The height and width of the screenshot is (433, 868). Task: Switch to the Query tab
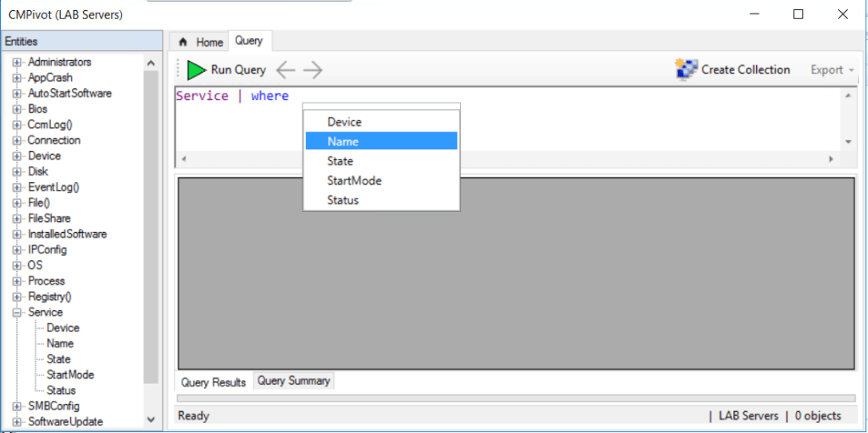pyautogui.click(x=248, y=41)
